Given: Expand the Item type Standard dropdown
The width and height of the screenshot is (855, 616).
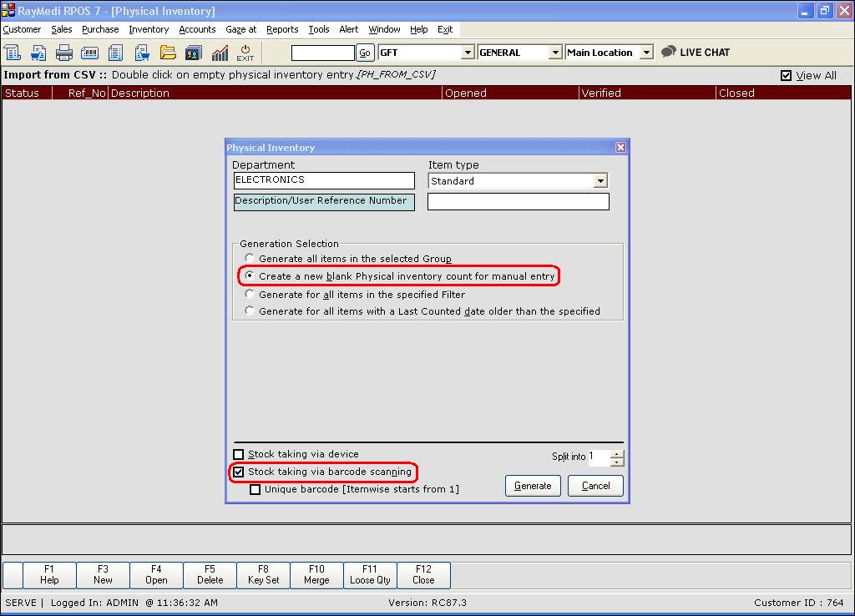Looking at the screenshot, I should click(600, 181).
